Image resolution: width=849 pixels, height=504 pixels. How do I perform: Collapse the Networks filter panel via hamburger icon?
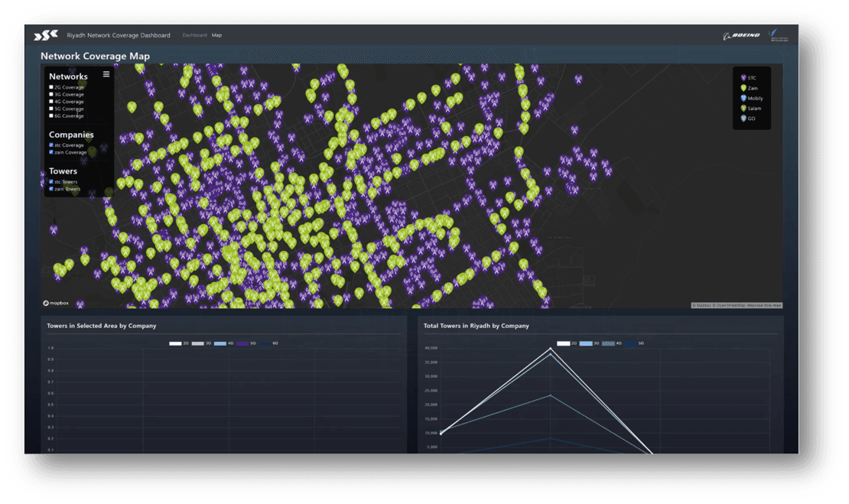pyautogui.click(x=106, y=74)
